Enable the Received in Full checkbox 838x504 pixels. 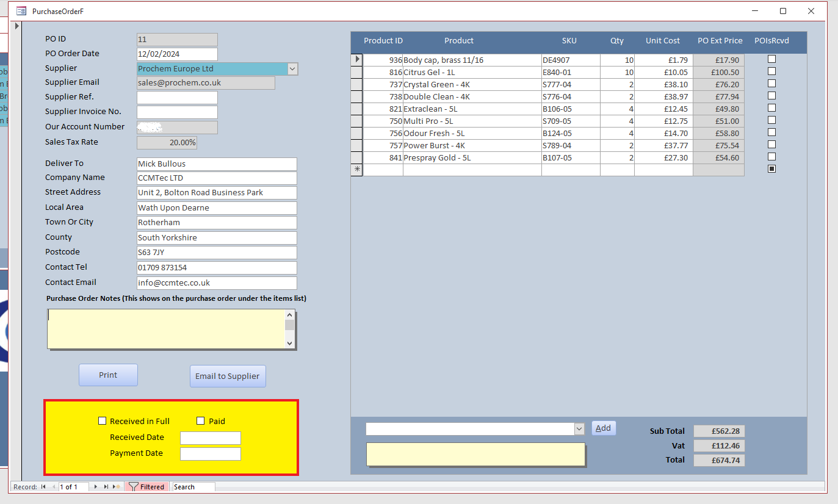tap(102, 420)
